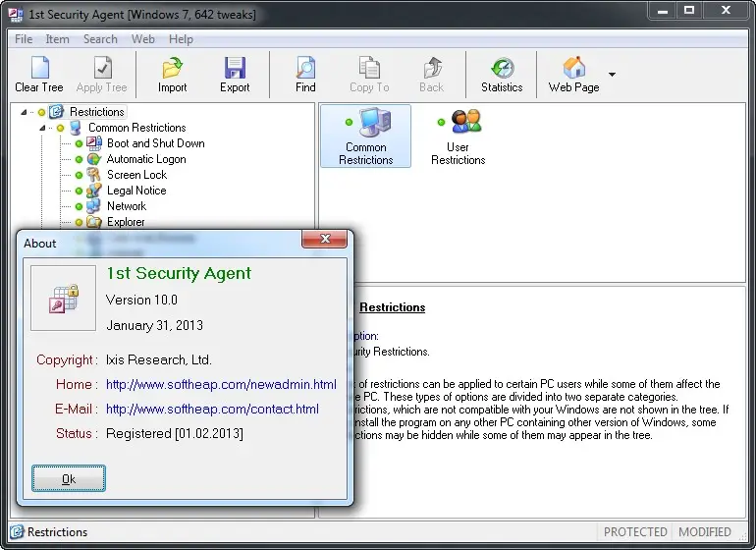This screenshot has height=550, width=756.
Task: Toggle yellow status dot for Common Restrictions tree node
Action: coord(60,129)
